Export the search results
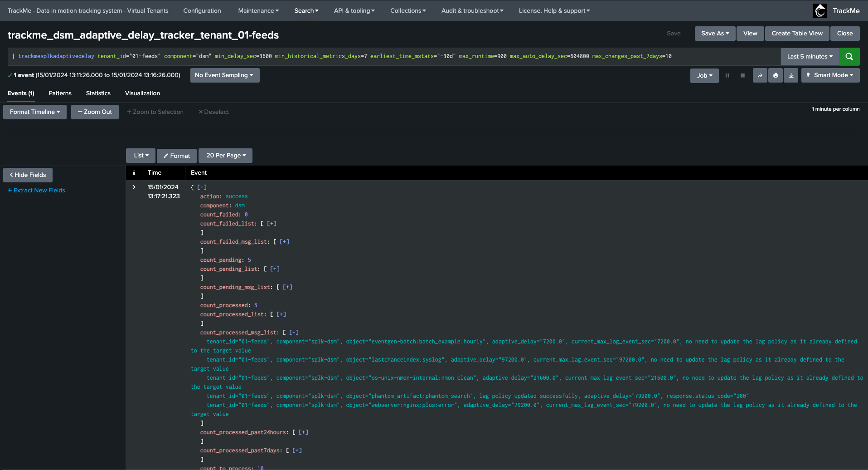The height and width of the screenshot is (470, 868). pyautogui.click(x=791, y=75)
